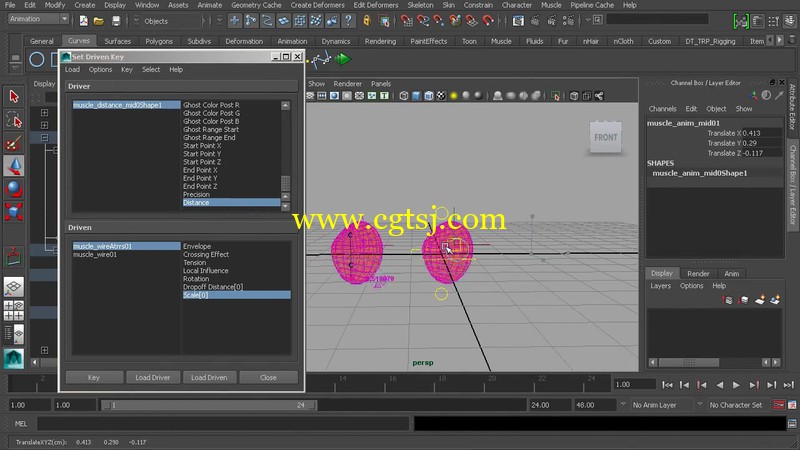The height and width of the screenshot is (450, 800).
Task: Switch to single perspective view layout
Action: pos(14,287)
